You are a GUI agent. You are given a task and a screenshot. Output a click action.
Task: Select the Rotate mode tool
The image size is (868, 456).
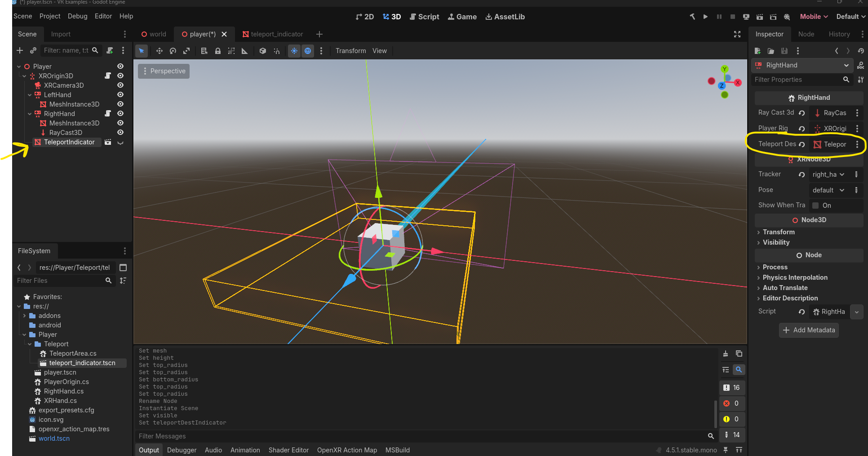point(173,51)
